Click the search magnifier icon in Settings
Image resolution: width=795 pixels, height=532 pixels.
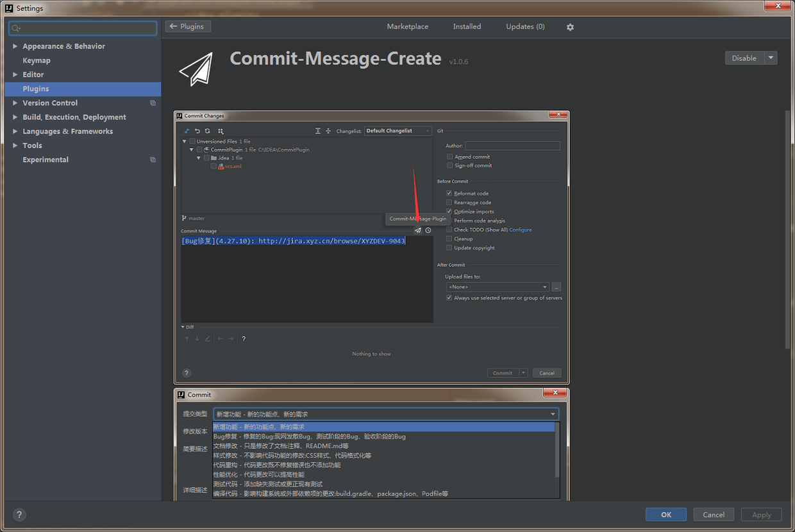click(17, 28)
